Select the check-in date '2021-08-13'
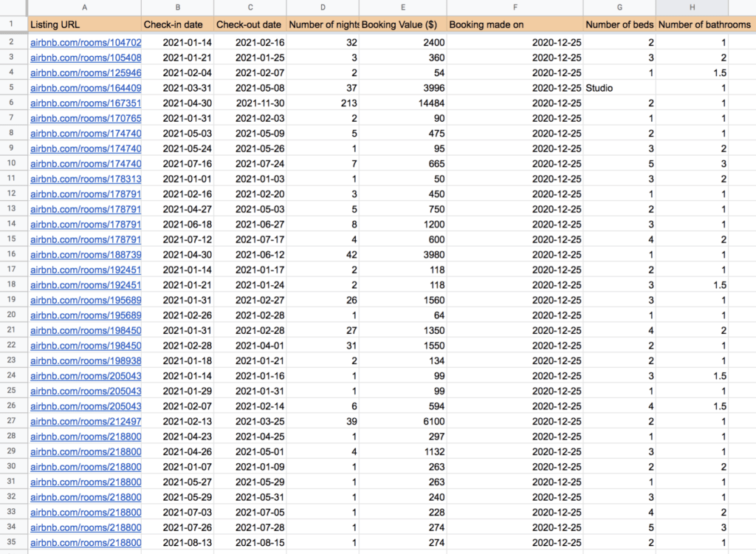The height and width of the screenshot is (554, 756). pyautogui.click(x=177, y=542)
